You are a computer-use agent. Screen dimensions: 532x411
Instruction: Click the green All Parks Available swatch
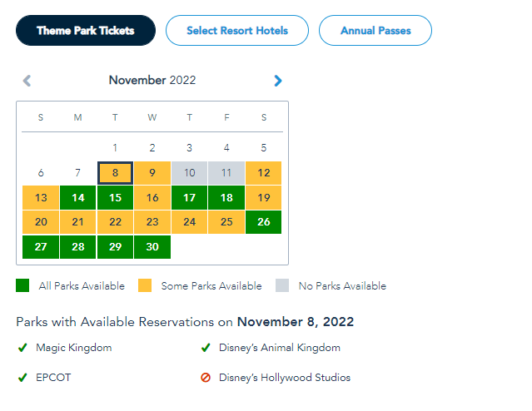[23, 286]
